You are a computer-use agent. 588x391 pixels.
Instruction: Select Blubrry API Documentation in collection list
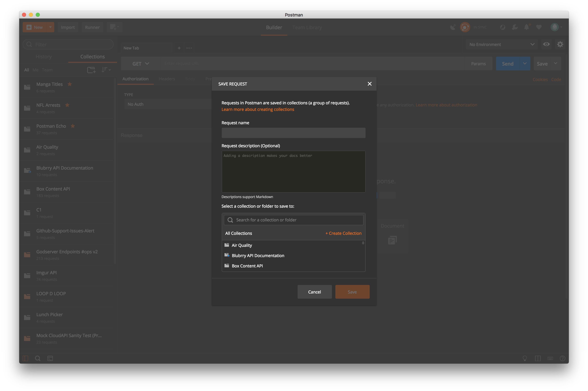click(x=258, y=256)
